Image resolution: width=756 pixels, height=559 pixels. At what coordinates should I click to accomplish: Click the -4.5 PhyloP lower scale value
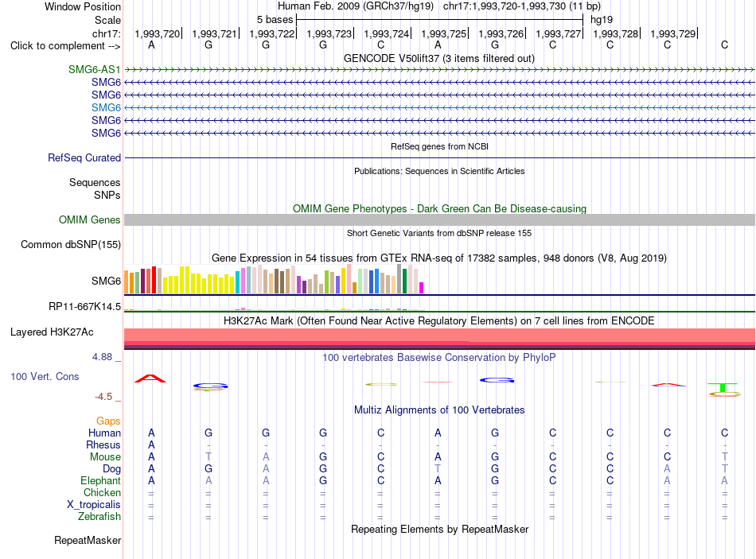click(x=103, y=397)
